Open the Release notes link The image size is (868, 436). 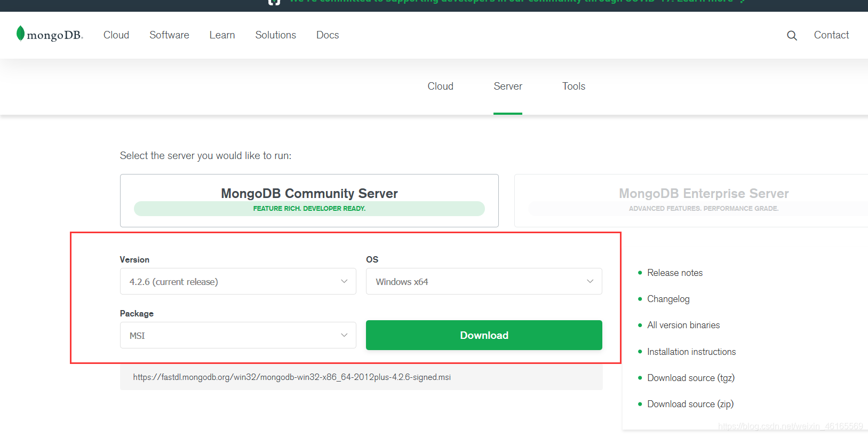click(675, 273)
